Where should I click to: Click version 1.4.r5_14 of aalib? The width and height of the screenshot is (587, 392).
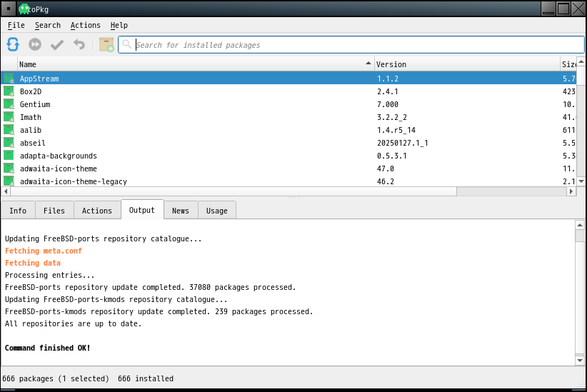396,130
